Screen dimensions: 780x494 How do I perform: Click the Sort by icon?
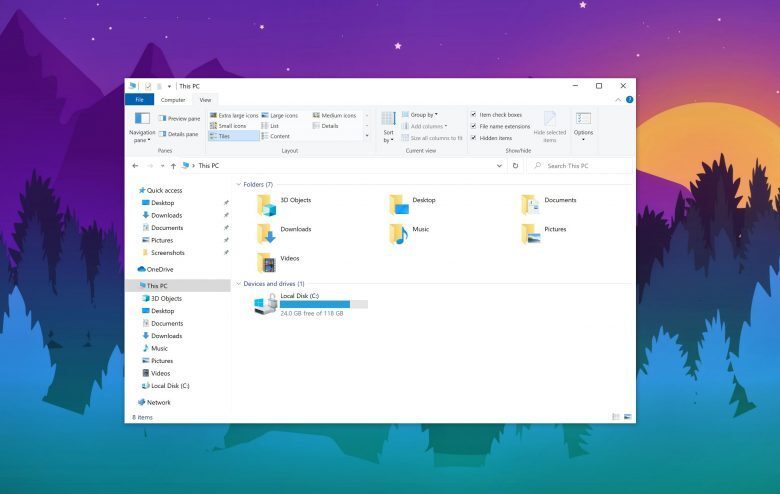point(388,126)
